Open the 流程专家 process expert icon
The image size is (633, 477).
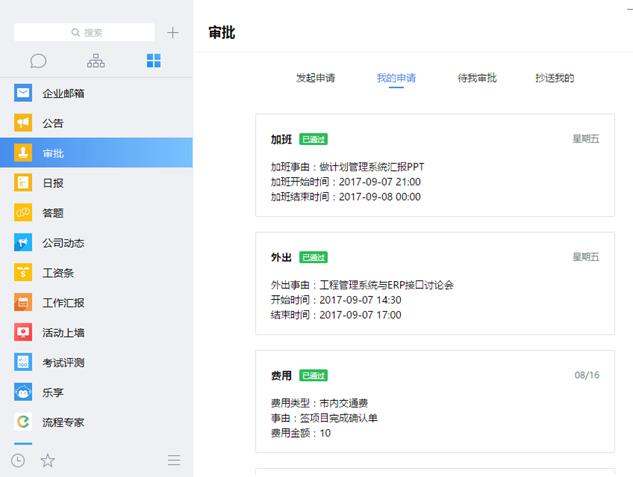(23, 422)
